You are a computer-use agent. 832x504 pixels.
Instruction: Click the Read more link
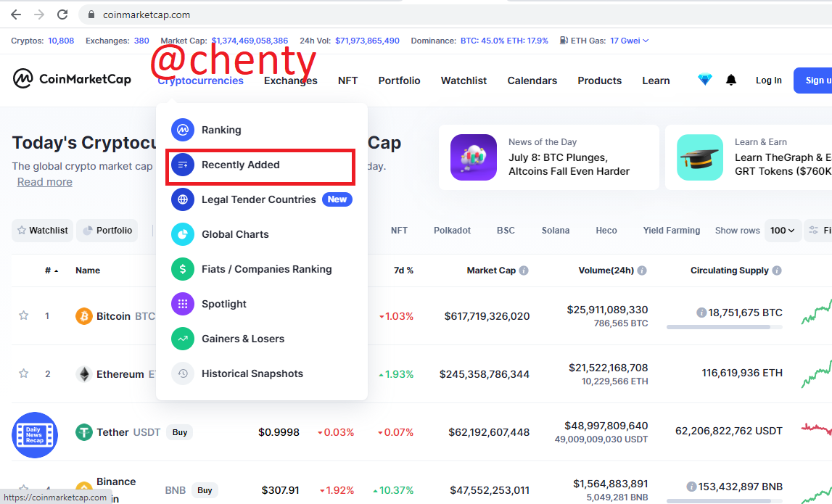coord(44,182)
